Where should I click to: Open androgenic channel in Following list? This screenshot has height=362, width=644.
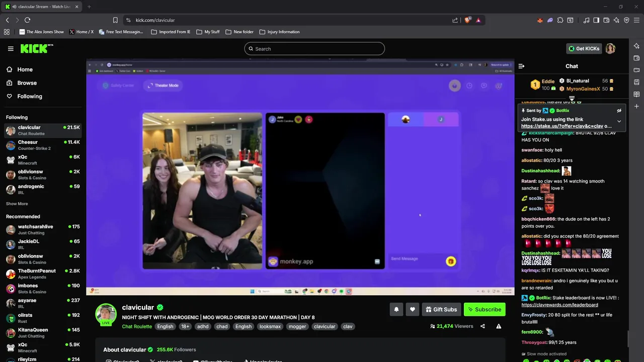[43, 189]
